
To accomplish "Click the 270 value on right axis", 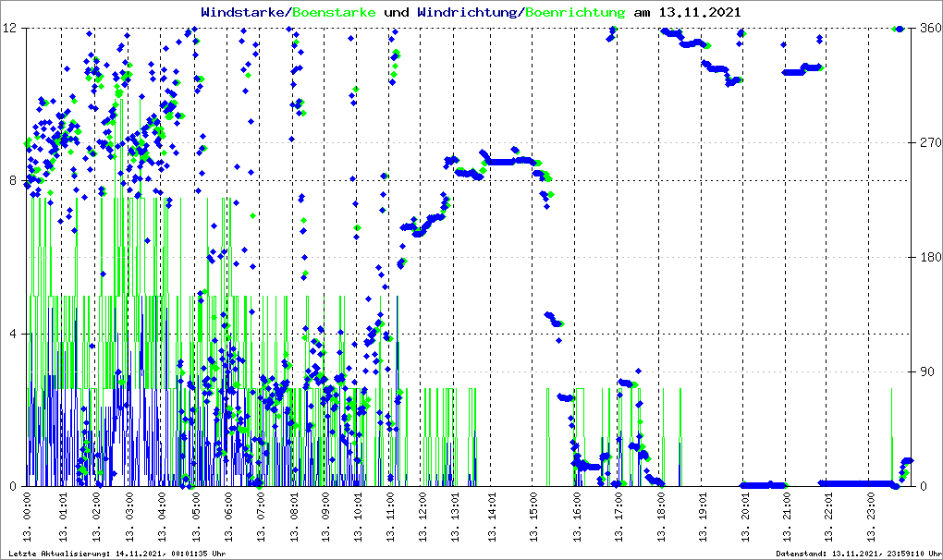I will tap(929, 142).
